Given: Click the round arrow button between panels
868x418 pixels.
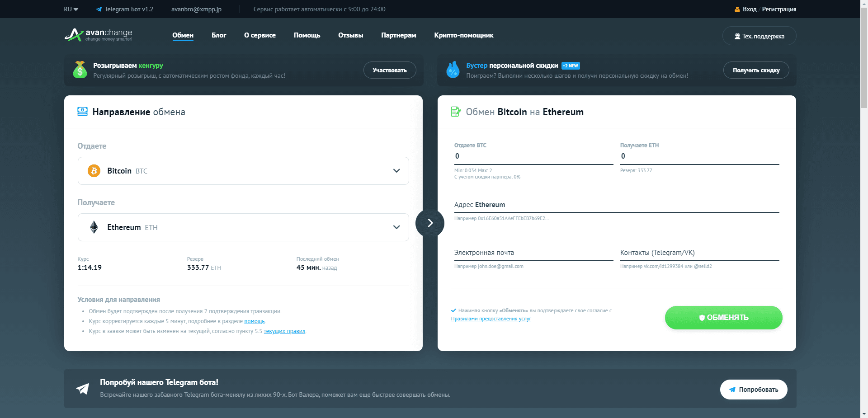Looking at the screenshot, I should [430, 223].
